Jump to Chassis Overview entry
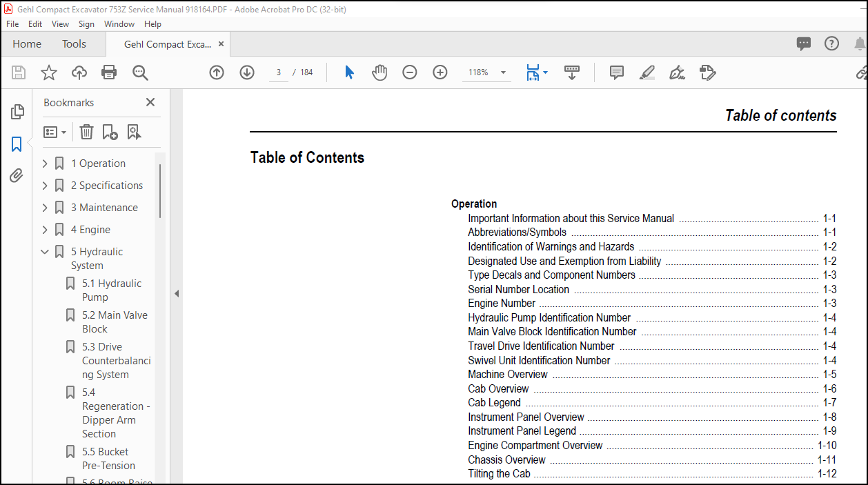The width and height of the screenshot is (868, 485). tap(506, 460)
